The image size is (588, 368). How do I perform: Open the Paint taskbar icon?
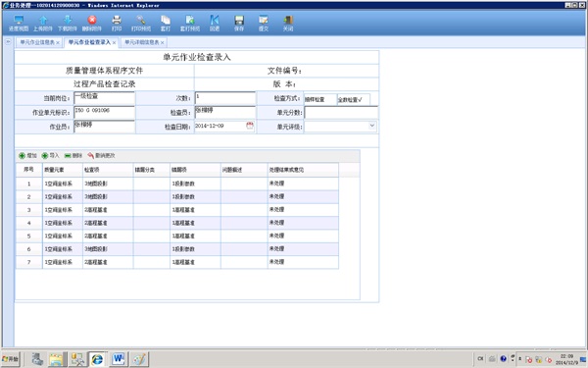[139, 359]
